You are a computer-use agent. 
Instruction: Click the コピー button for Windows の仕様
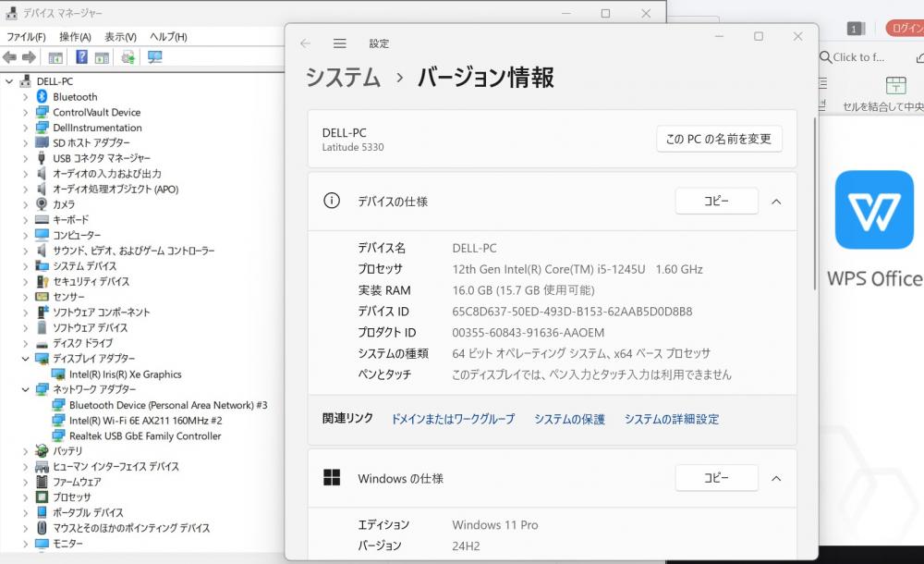tap(717, 478)
